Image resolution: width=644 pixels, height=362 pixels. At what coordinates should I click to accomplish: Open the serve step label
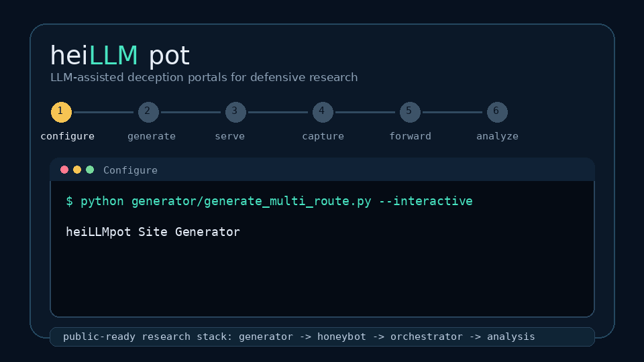click(230, 136)
